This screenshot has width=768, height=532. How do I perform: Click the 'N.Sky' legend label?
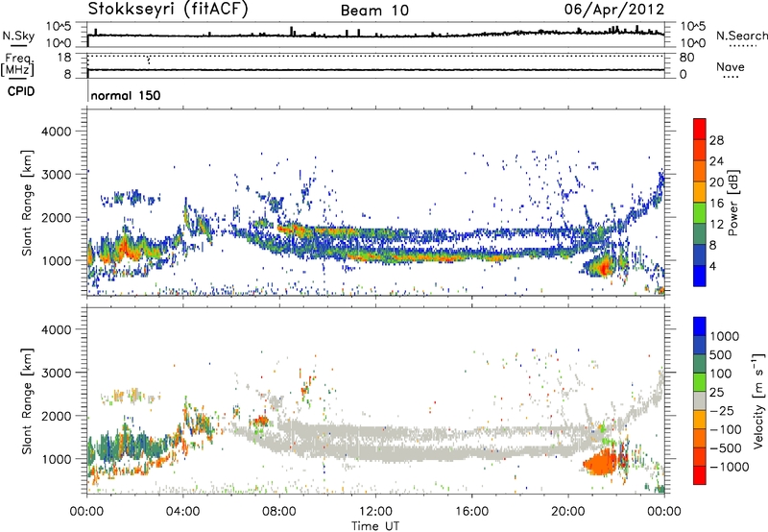[18, 36]
